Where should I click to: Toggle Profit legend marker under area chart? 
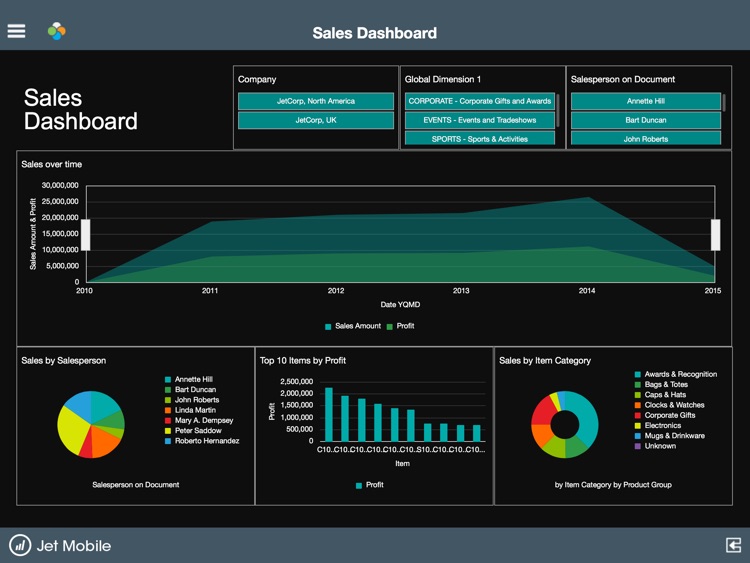pyautogui.click(x=389, y=327)
